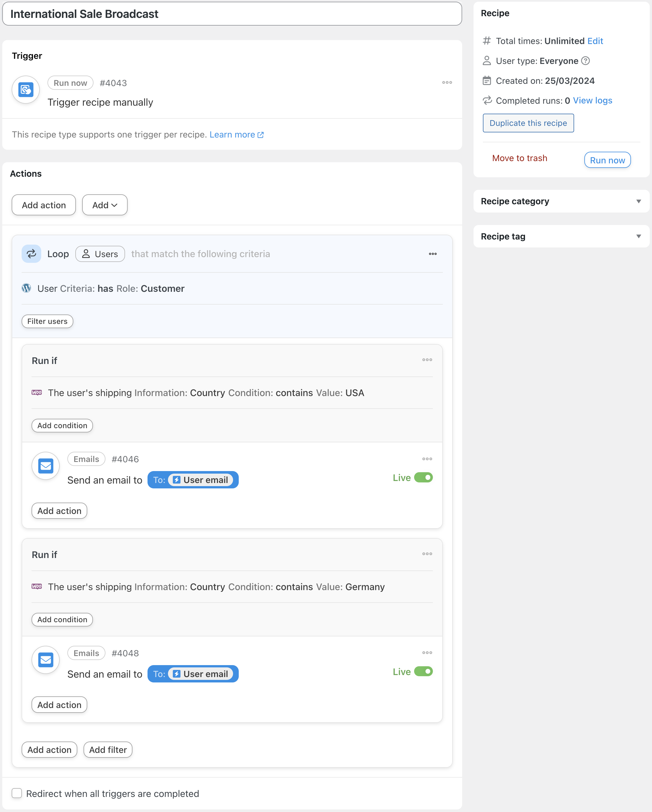Toggle Live switch for email action #4046
652x812 pixels.
tap(423, 478)
